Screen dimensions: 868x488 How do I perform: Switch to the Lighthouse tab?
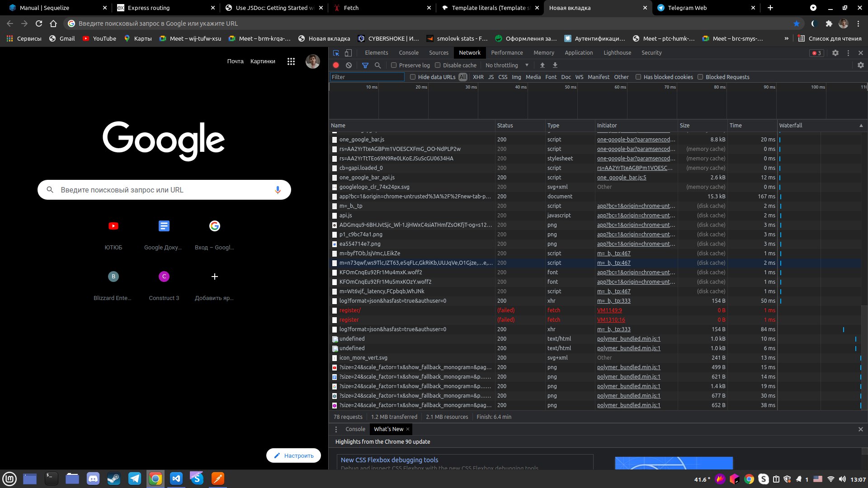617,53
